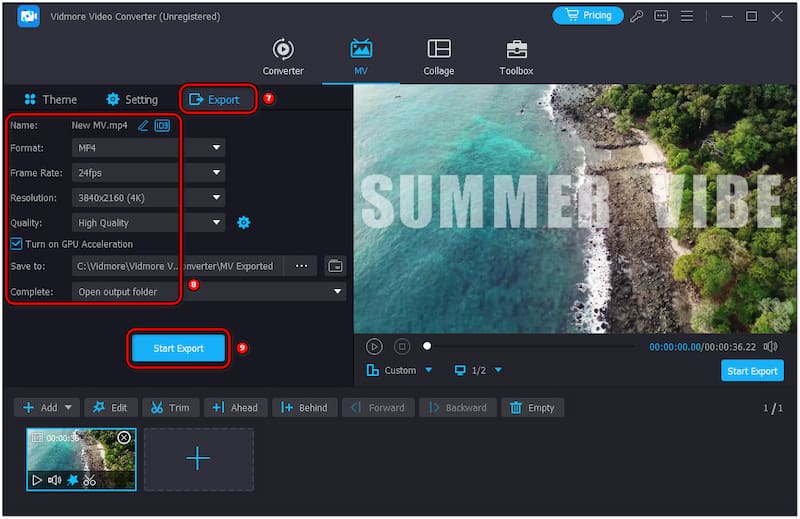The image size is (800, 519).
Task: Toggle Turn on GPU Acceleration checkbox
Action: [16, 244]
